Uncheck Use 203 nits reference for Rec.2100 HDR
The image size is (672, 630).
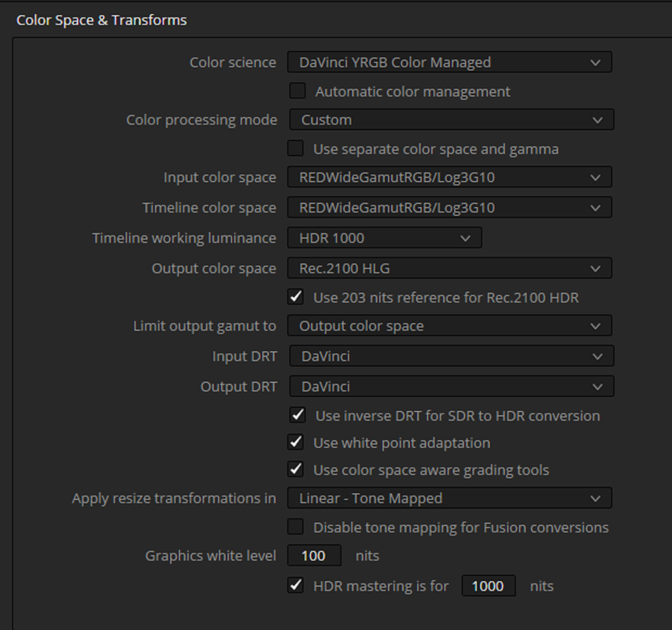coord(296,297)
